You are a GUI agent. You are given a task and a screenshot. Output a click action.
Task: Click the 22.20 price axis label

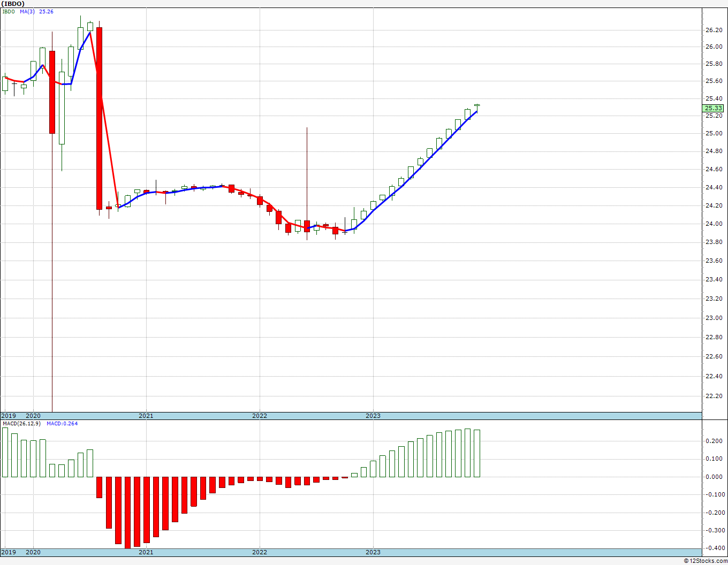[714, 396]
